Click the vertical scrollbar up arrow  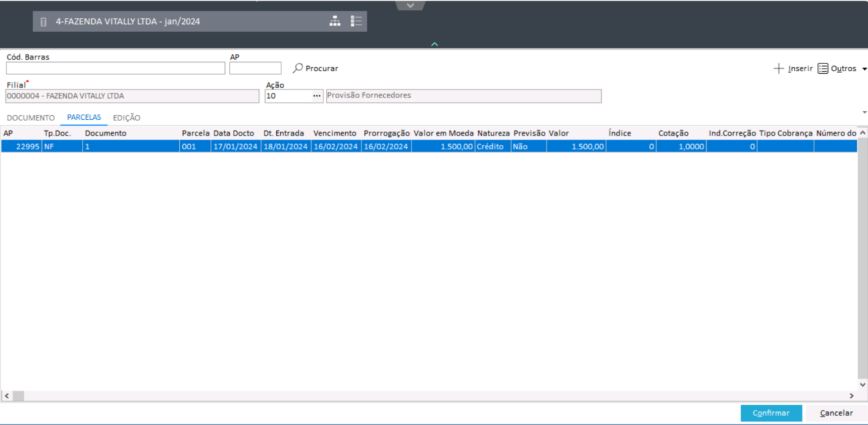pyautogui.click(x=863, y=133)
